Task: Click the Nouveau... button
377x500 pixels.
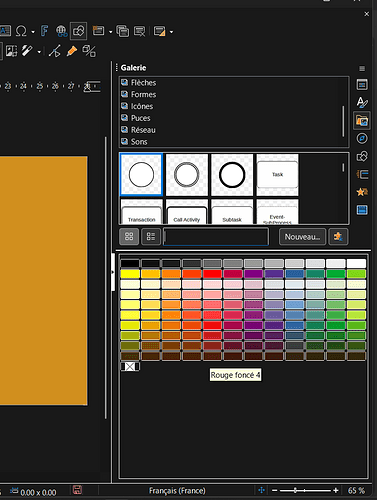Action: click(x=302, y=237)
